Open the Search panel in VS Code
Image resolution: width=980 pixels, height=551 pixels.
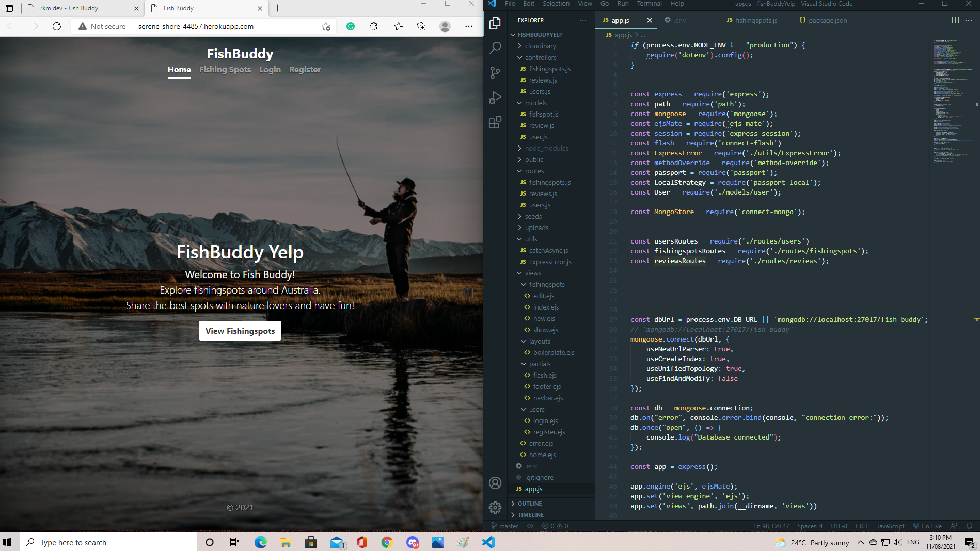tap(495, 47)
